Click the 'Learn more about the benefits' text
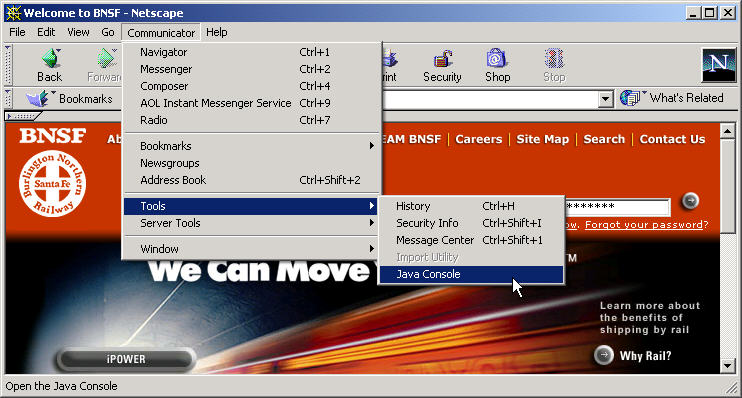The width and height of the screenshot is (742, 398). click(x=650, y=318)
